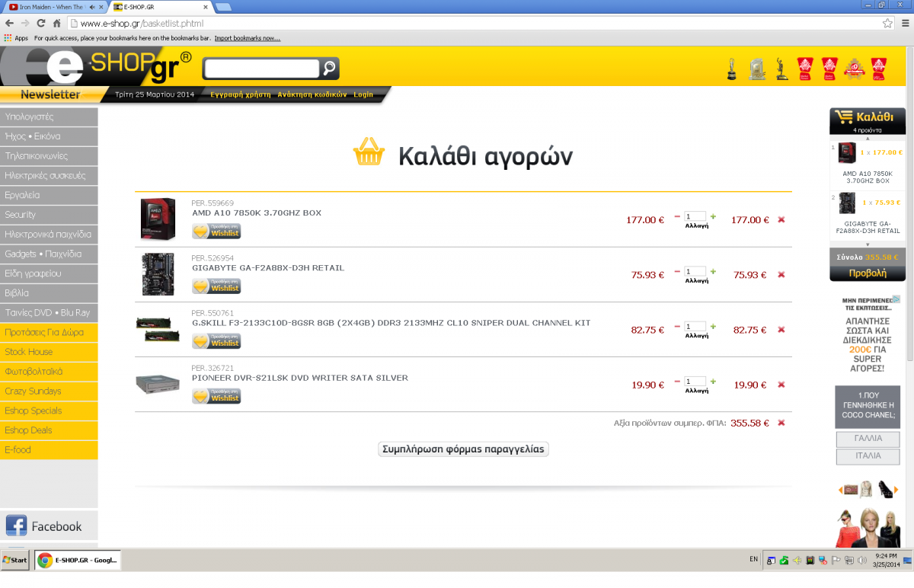Bookmark page with star icon
The height and width of the screenshot is (588, 914).
tap(887, 24)
